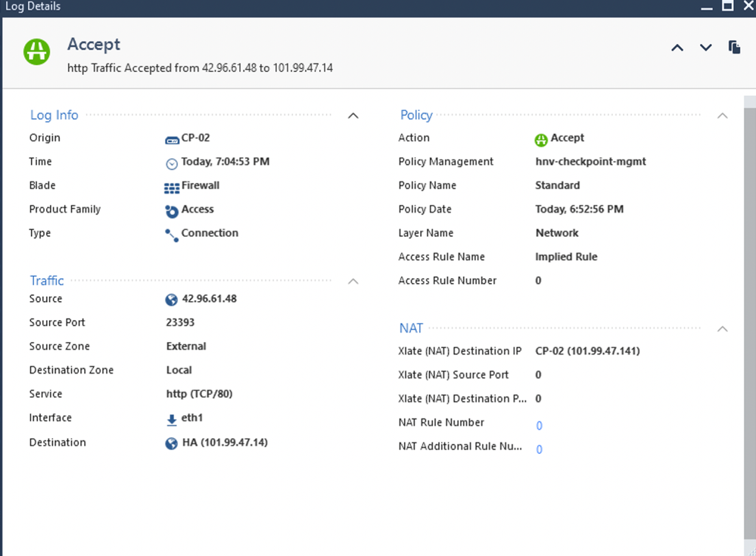Click the Accept icon in Policy Action row
The image size is (756, 556).
(x=541, y=140)
